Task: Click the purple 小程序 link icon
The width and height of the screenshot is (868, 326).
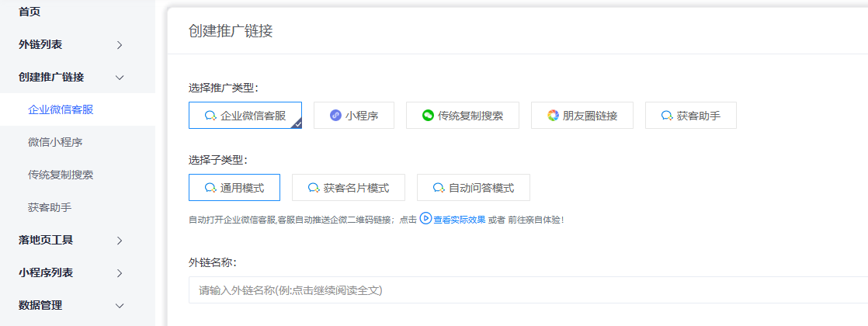Action: 335,115
